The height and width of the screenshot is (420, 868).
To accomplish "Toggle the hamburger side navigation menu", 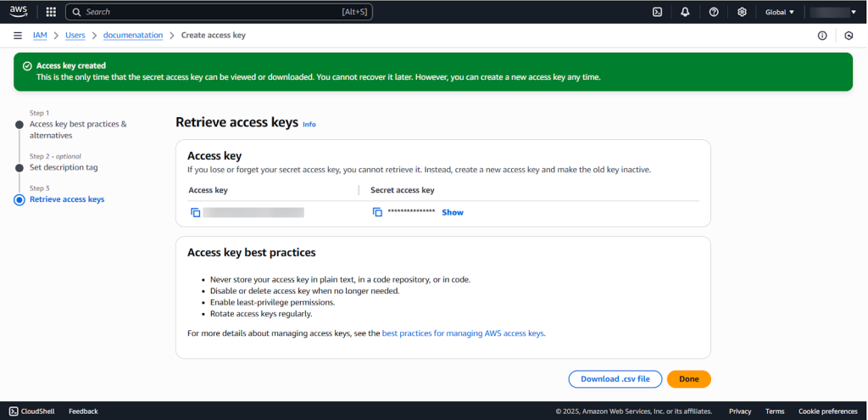I will 18,36.
